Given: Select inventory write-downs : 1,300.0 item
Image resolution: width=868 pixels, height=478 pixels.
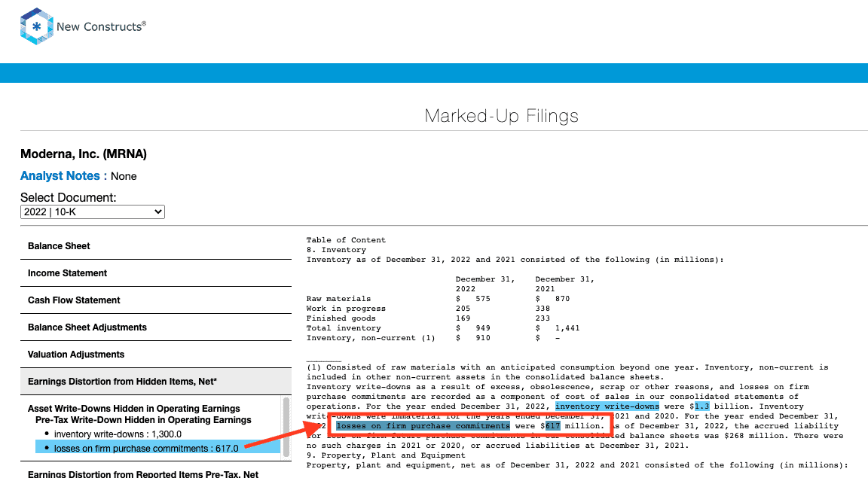Looking at the screenshot, I should coord(118,434).
